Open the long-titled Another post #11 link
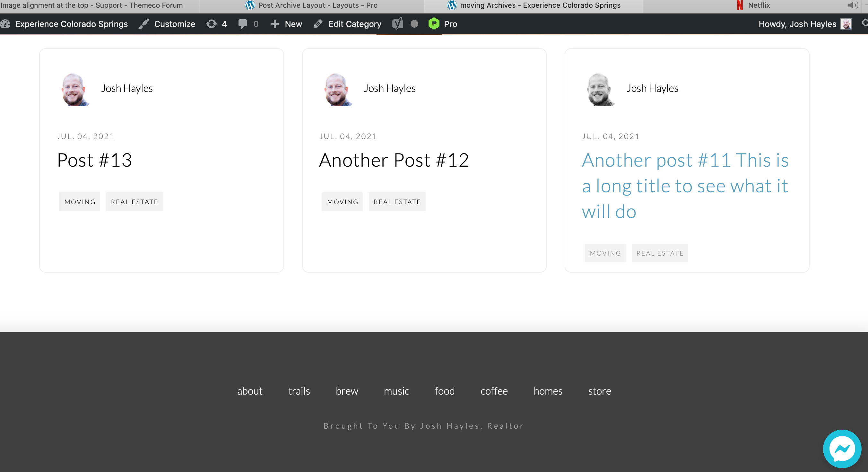 pyautogui.click(x=685, y=186)
